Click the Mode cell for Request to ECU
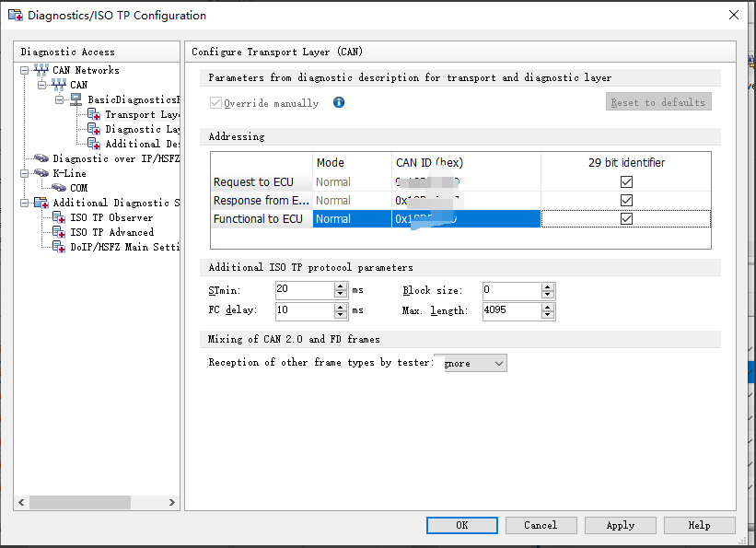 point(352,181)
